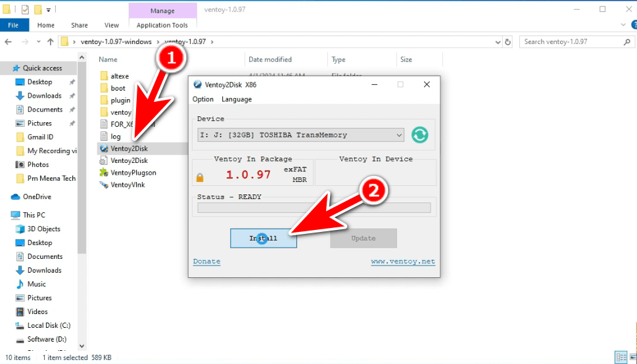Open the Device drive dropdown
Image resolution: width=637 pixels, height=364 pixels.
300,135
